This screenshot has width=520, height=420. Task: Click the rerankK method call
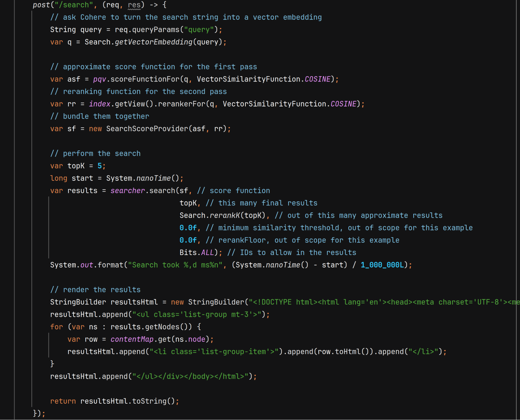(225, 215)
